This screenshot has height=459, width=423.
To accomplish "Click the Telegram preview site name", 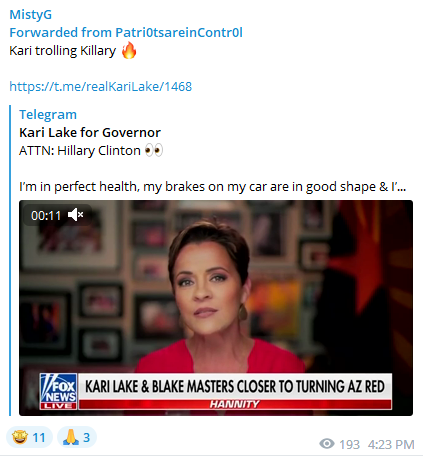I will point(48,114).
